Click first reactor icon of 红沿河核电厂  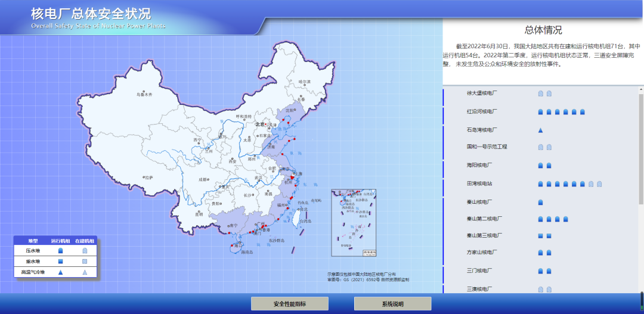coord(540,111)
